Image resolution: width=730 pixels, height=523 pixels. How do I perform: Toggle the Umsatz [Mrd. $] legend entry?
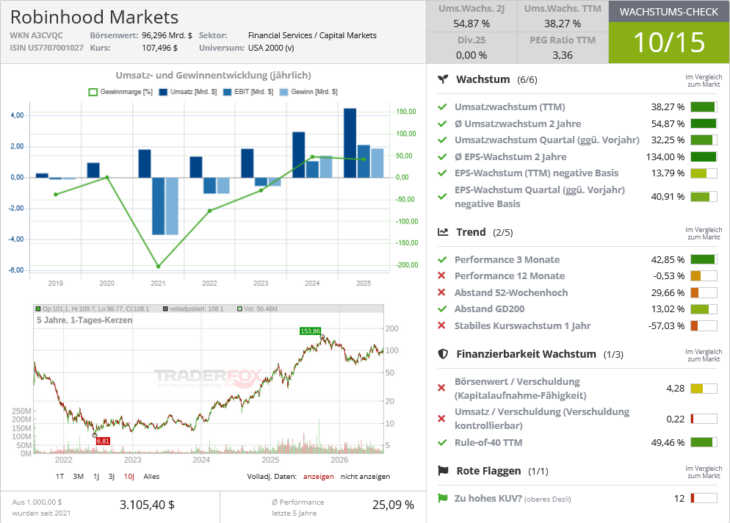tap(188, 92)
